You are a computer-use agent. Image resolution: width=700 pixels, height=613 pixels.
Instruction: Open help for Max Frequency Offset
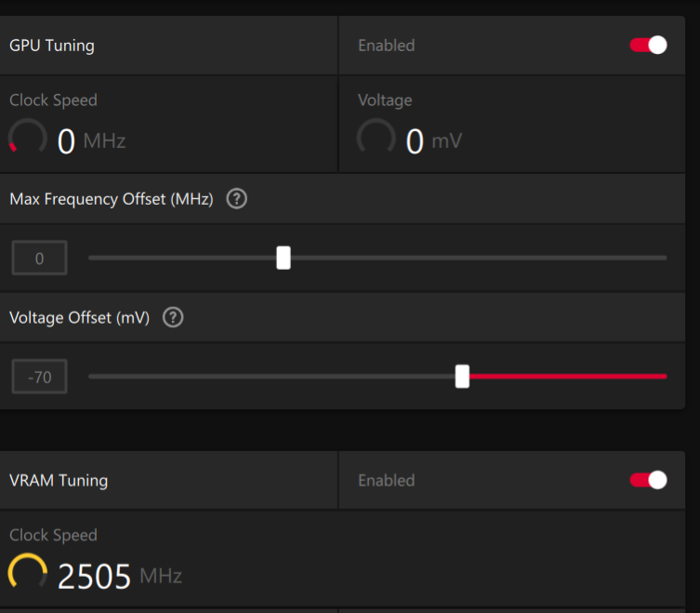237,199
